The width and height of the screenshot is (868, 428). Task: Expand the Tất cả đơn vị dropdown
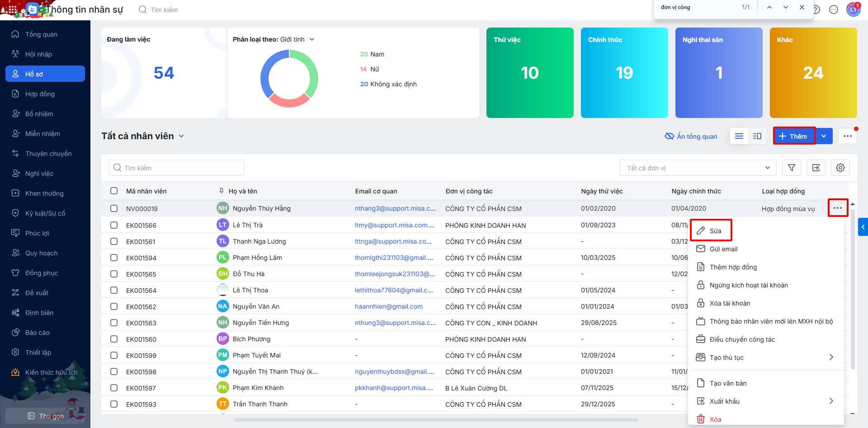698,168
